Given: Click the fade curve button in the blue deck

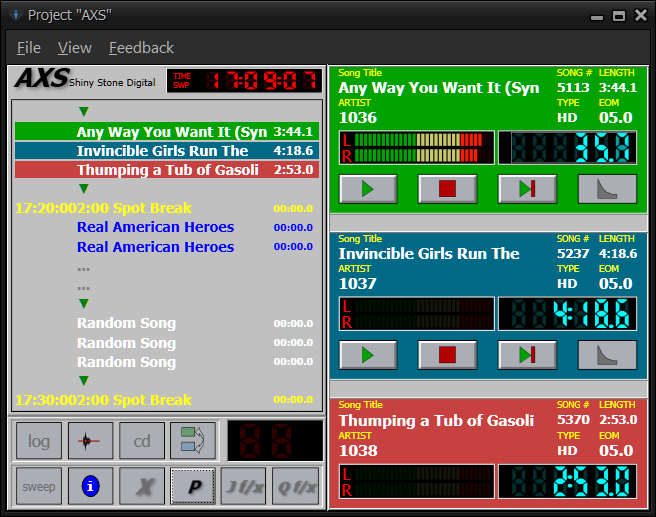Looking at the screenshot, I should point(607,355).
